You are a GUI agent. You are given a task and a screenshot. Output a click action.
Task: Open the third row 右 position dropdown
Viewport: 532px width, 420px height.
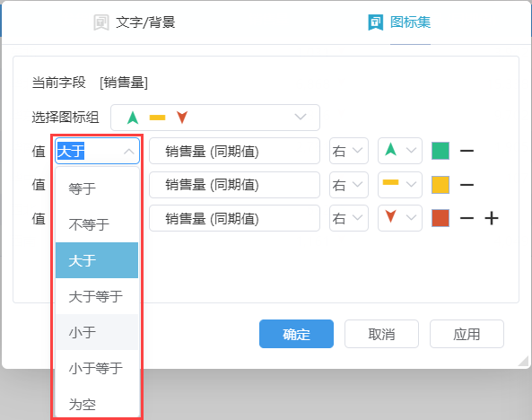click(x=348, y=218)
